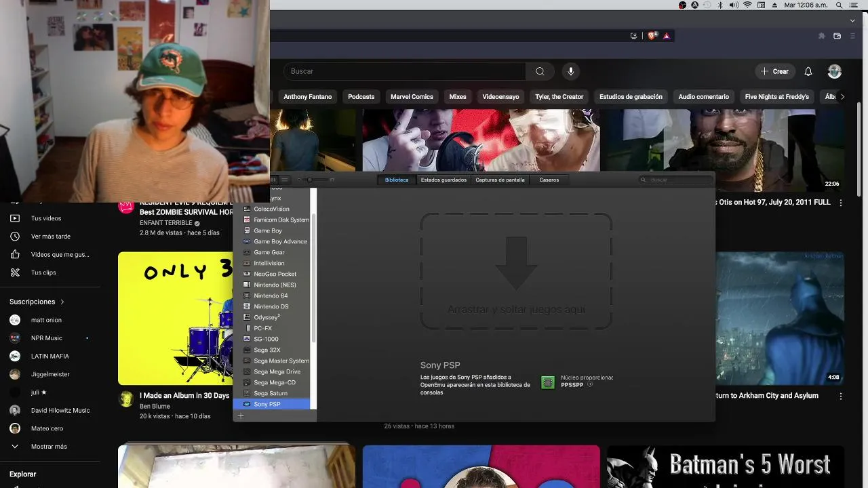Open the YouTube notifications bell
Viewport: 868px width, 488px height.
808,71
